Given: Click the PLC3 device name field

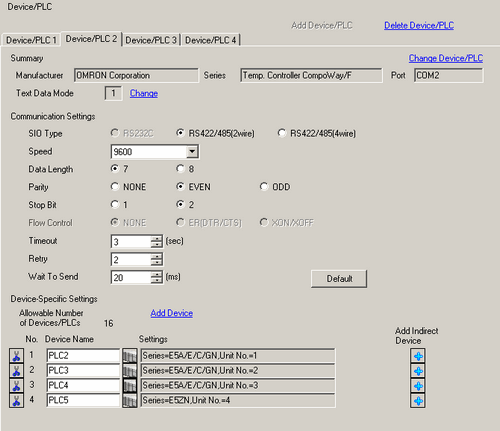Looking at the screenshot, I should point(83,371).
